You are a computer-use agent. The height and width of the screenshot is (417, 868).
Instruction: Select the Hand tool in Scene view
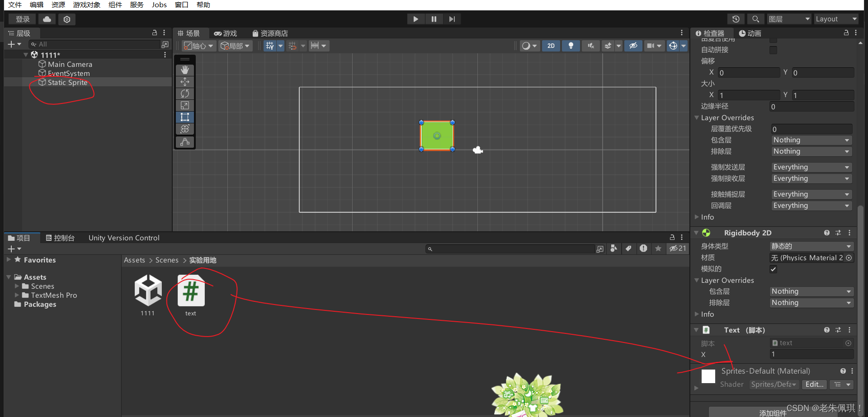[185, 70]
